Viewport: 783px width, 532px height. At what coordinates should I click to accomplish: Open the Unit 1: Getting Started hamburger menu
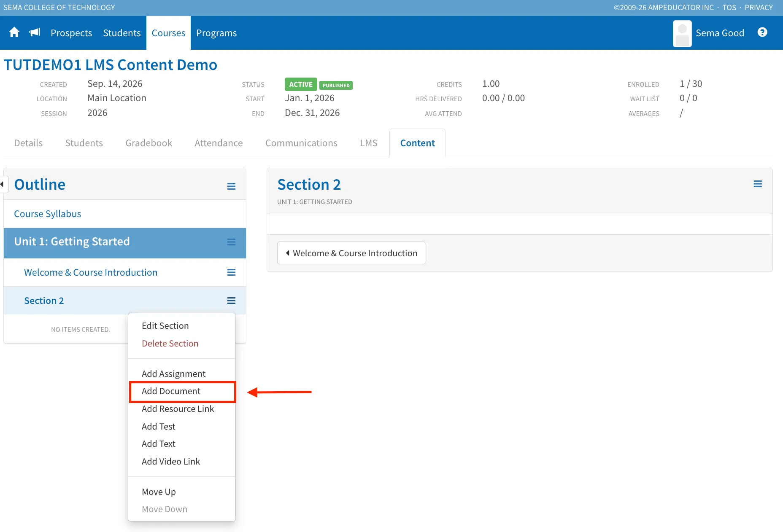[231, 242]
